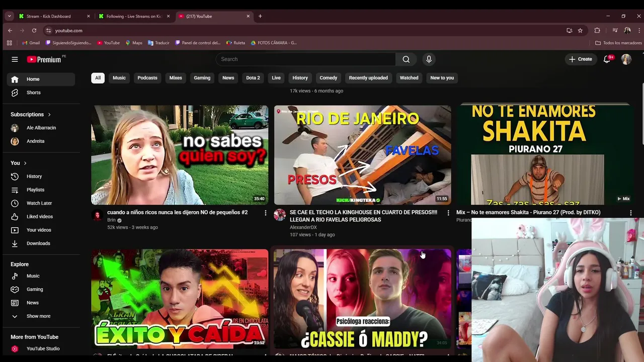This screenshot has height=362, width=644.
Task: Open Music under Explore
Action: click(x=41, y=276)
